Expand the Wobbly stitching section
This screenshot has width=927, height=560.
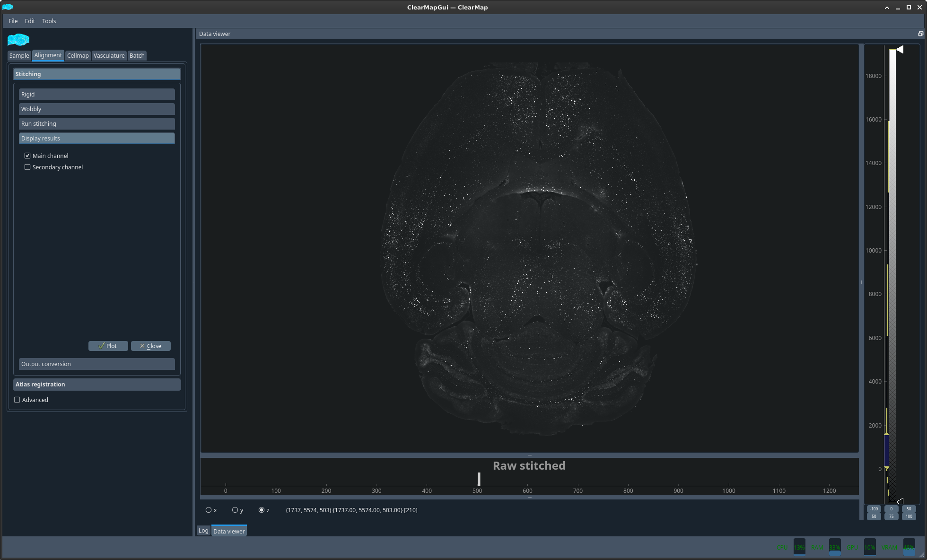click(97, 109)
